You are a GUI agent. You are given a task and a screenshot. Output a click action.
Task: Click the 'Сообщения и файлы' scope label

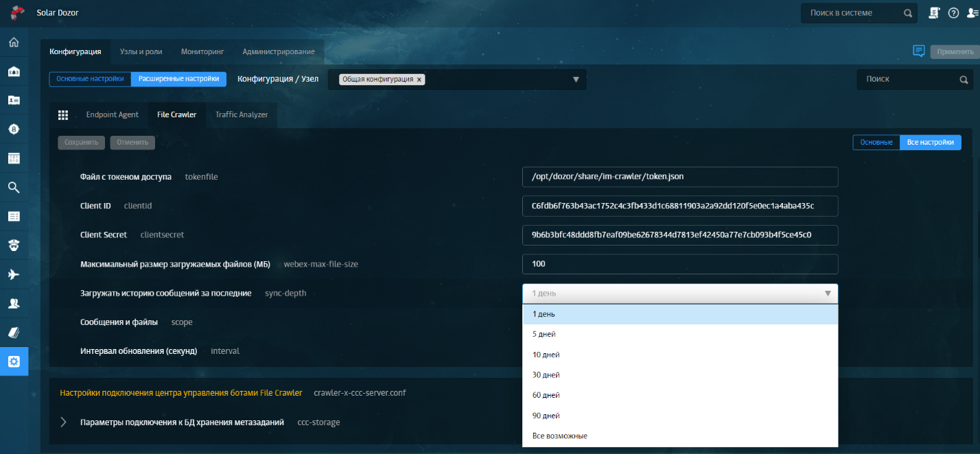[x=119, y=322]
